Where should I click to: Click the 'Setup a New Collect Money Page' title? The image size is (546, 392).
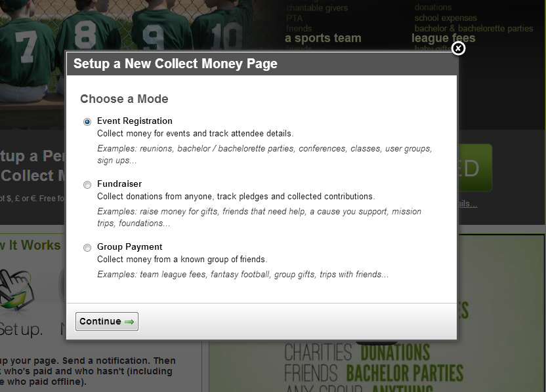tap(175, 64)
